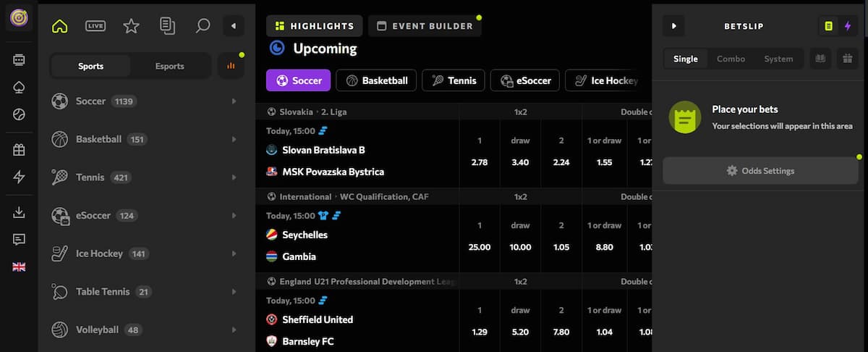Expand the Tennis sport list arrow

(x=234, y=177)
